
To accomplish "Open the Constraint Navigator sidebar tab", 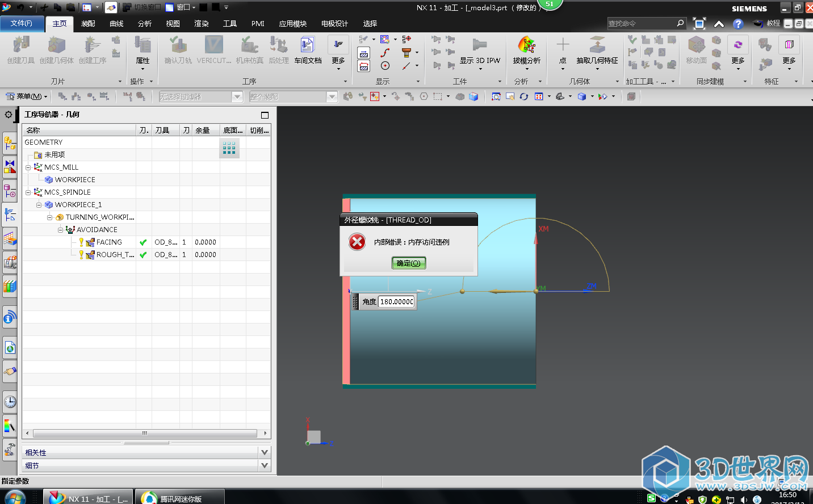I will [x=10, y=166].
